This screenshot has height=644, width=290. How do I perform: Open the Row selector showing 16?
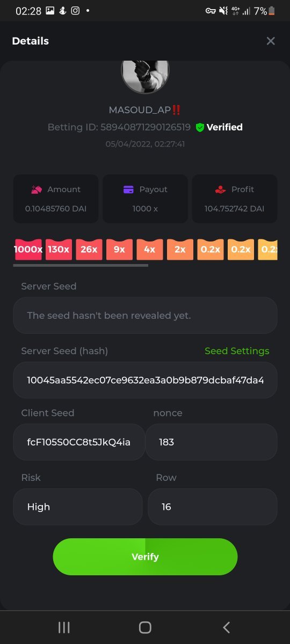coord(213,507)
